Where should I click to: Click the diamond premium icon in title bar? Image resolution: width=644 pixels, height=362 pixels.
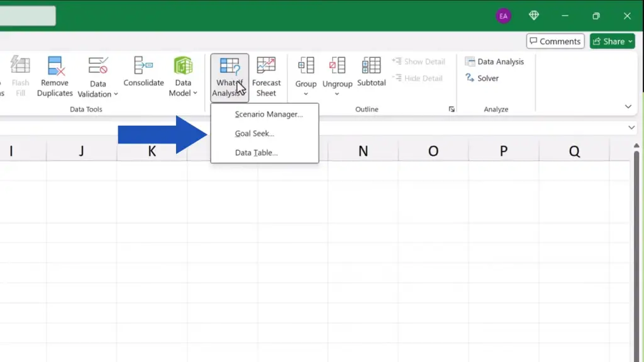pos(534,16)
